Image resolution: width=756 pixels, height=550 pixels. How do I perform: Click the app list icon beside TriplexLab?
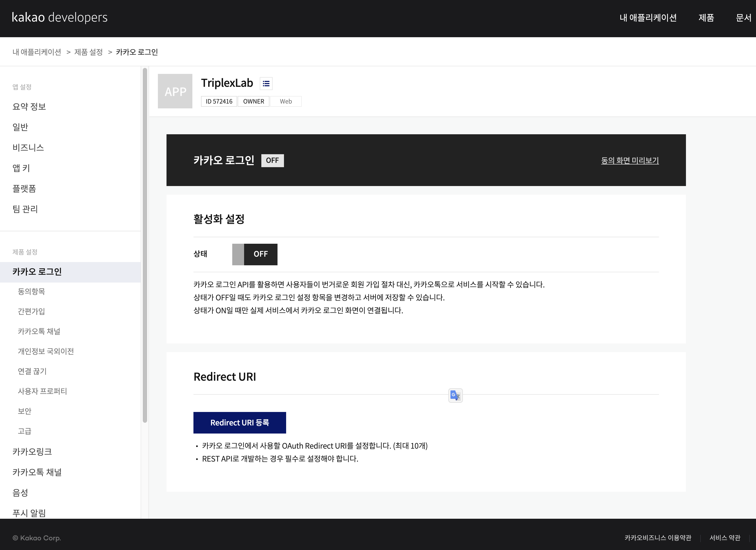(x=266, y=83)
